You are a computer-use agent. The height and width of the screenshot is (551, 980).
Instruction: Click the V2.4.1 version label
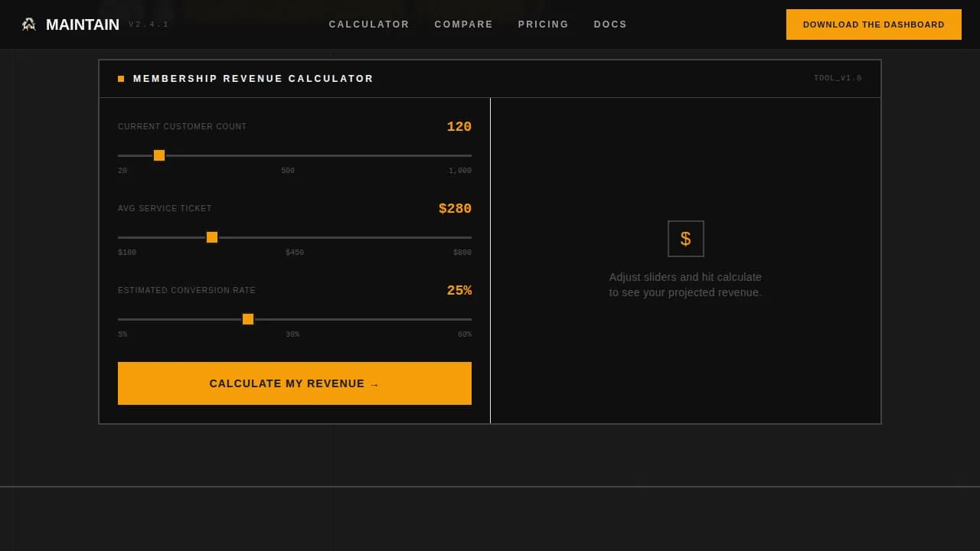tap(149, 24)
